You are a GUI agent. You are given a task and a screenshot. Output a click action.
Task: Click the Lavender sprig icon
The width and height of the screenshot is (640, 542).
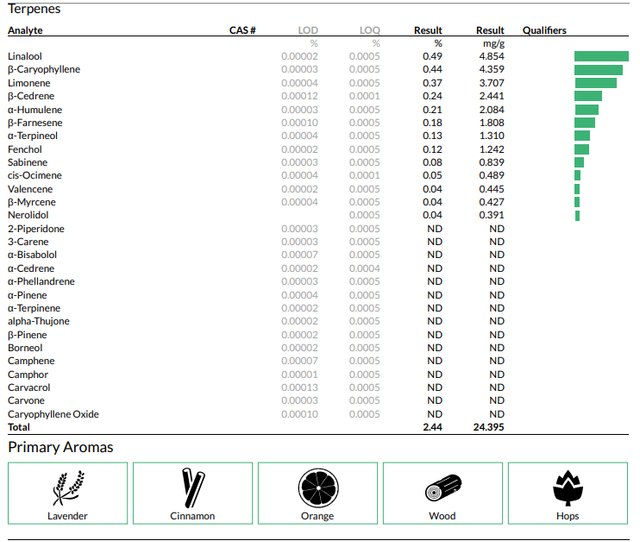68,488
